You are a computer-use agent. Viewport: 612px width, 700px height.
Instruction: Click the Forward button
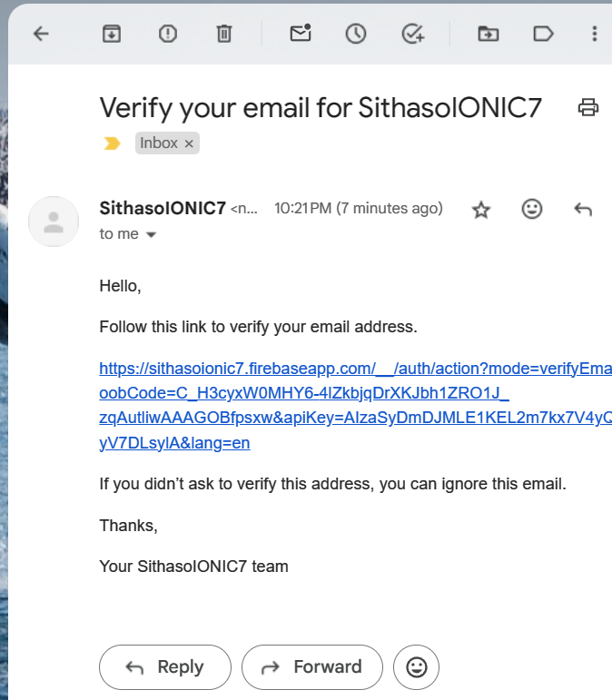pos(312,667)
